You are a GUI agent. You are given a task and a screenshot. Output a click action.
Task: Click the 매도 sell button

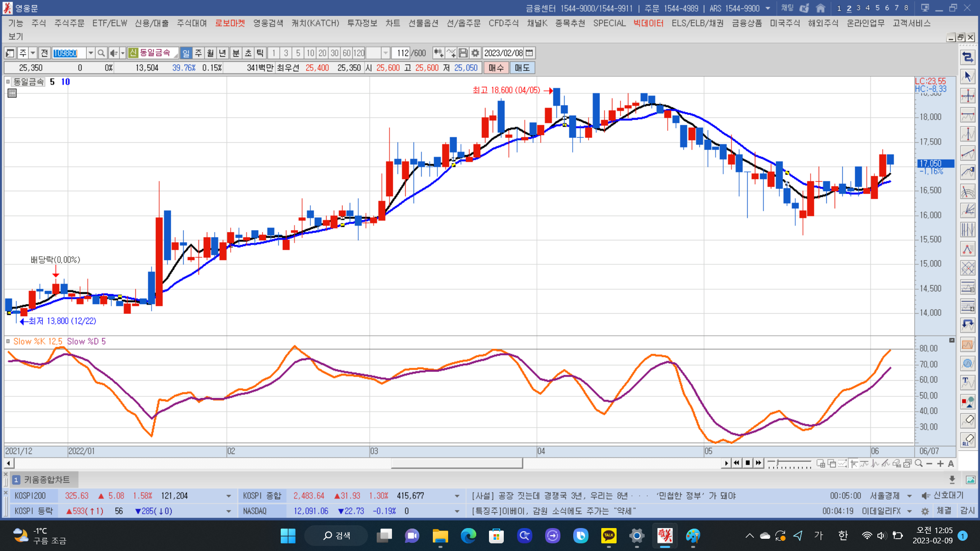tap(522, 68)
